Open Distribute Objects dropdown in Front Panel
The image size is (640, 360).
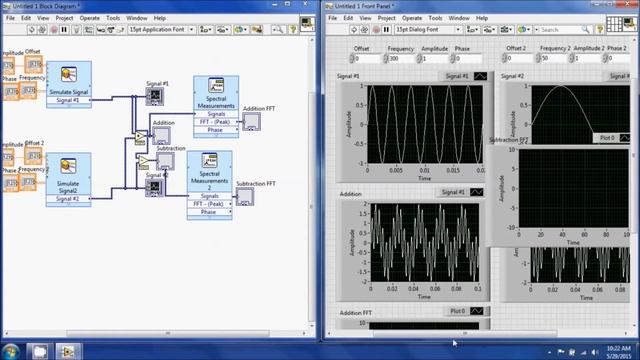[489, 29]
